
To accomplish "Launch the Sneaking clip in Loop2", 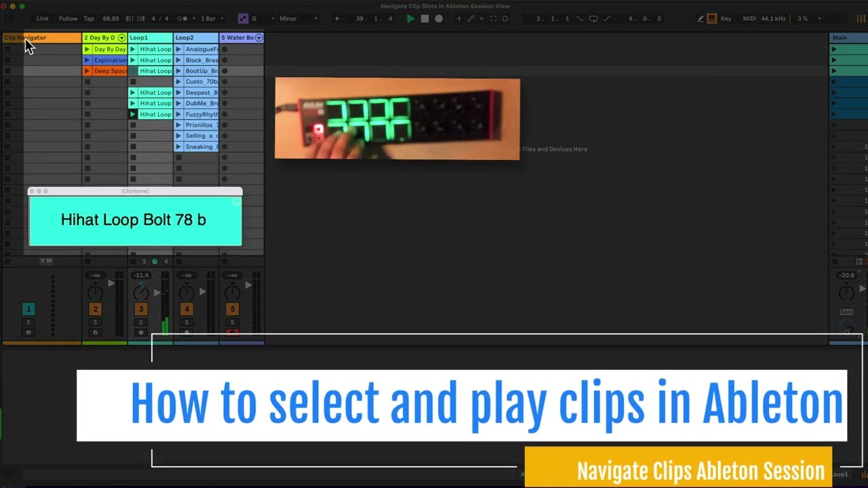I will [178, 147].
